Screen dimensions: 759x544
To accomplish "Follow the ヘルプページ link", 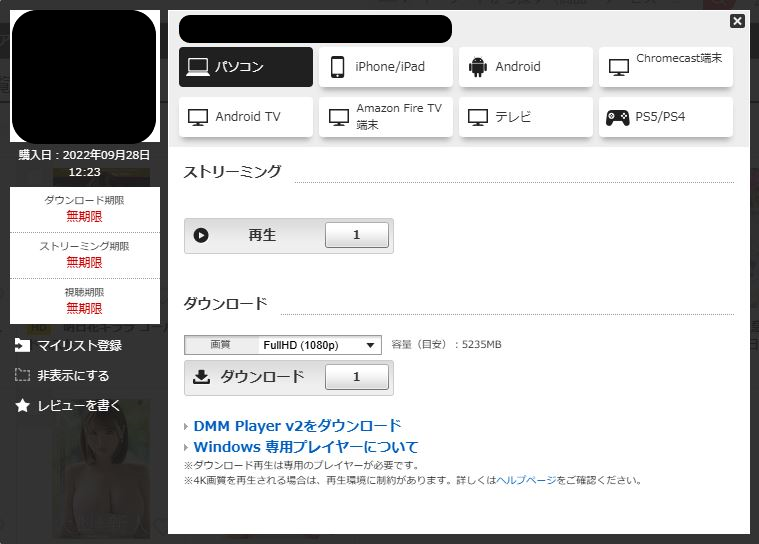I will click(526, 480).
